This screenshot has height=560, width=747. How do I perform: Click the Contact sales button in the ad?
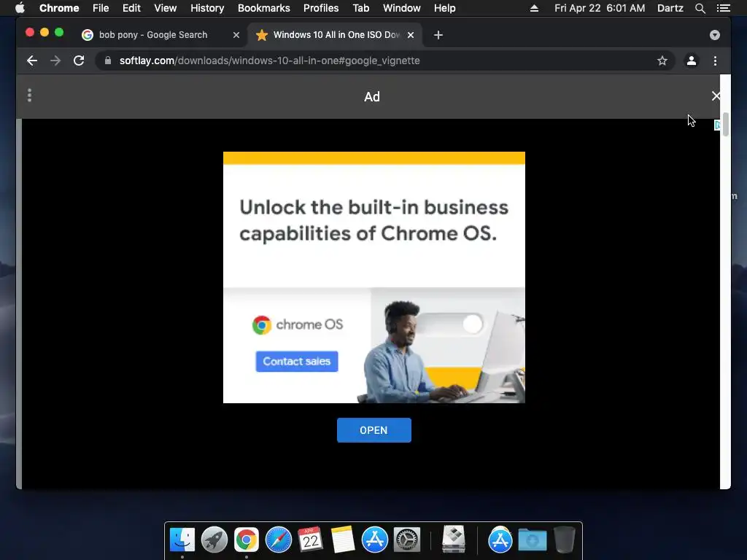coord(297,362)
